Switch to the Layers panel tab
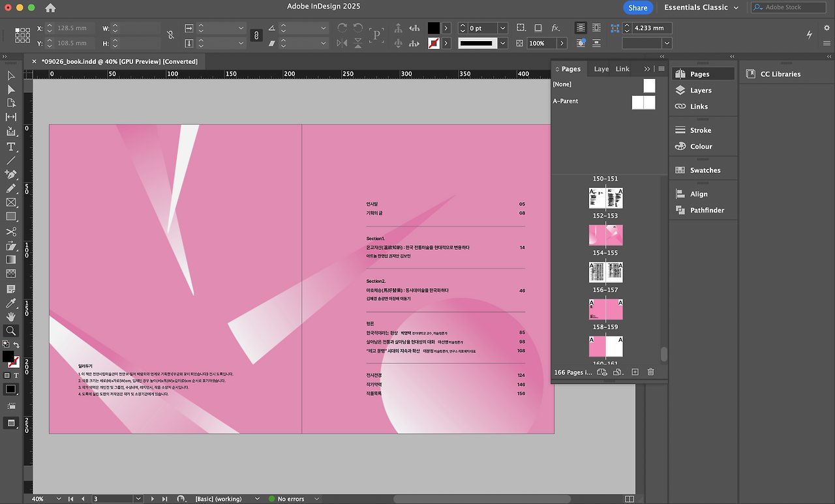Image resolution: width=835 pixels, height=504 pixels. (601, 68)
